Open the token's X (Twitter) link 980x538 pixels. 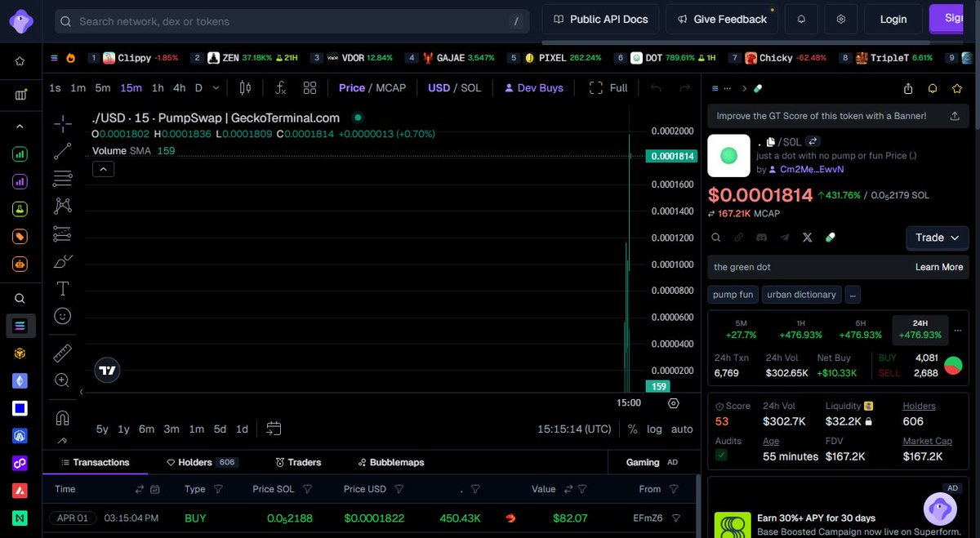808,238
